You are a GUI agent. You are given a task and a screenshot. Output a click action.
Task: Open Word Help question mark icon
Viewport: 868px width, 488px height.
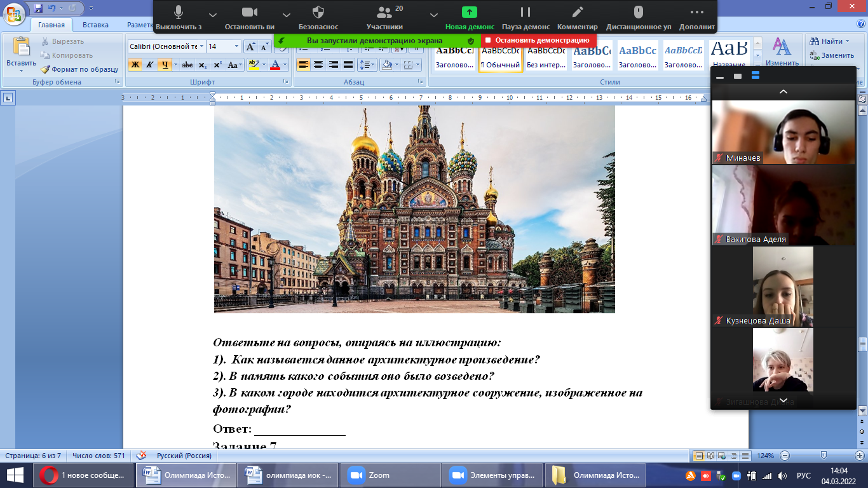click(x=860, y=24)
